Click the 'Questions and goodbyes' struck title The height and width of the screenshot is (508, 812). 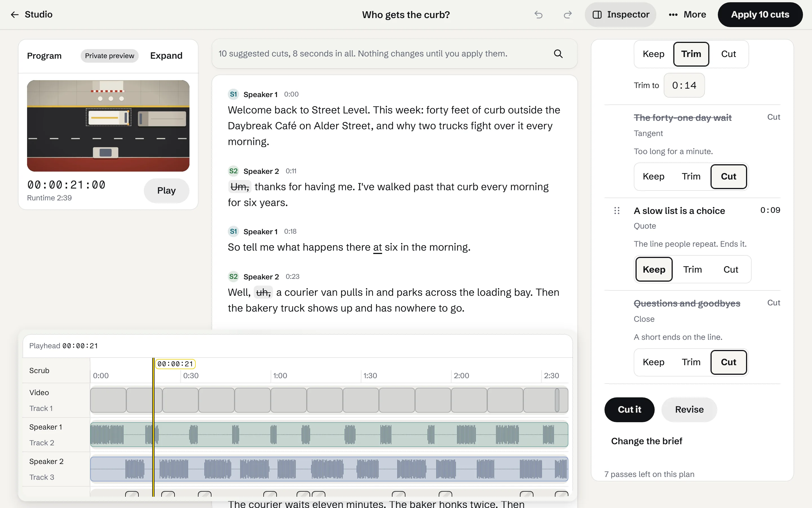point(687,303)
